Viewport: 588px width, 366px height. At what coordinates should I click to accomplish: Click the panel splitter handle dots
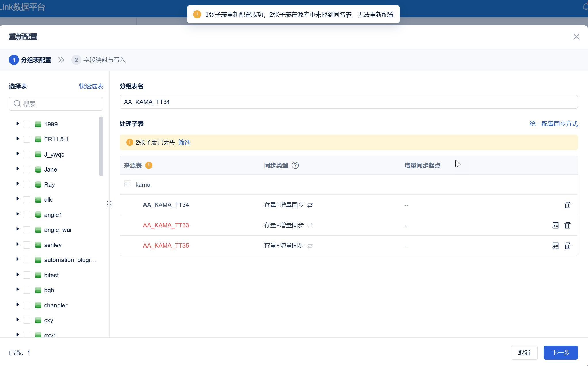point(109,204)
